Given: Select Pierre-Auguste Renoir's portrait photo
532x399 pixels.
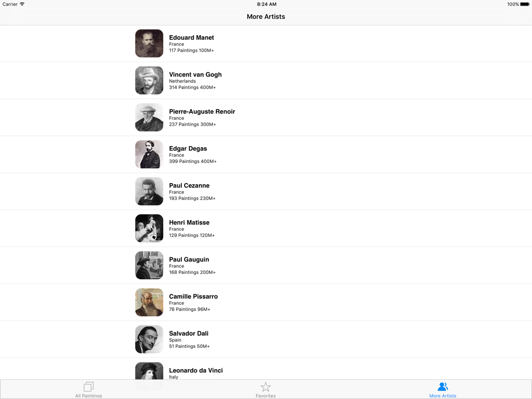Looking at the screenshot, I should click(x=149, y=118).
